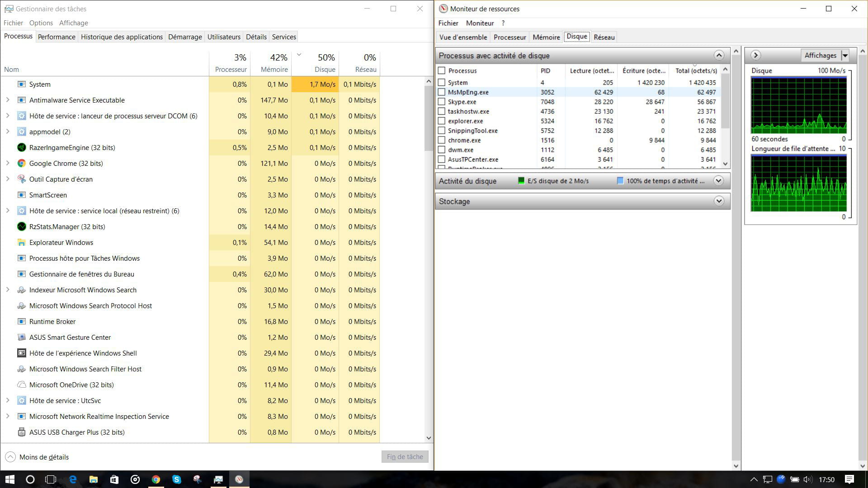Click the Microsoft OneDrive cloud icon
Image resolution: width=868 pixels, height=488 pixels.
tap(21, 385)
